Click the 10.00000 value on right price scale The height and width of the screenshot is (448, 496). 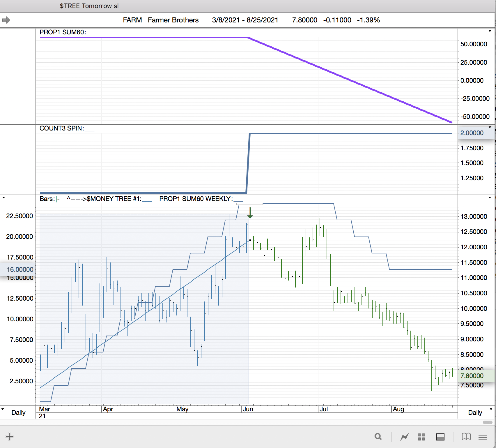(x=474, y=308)
